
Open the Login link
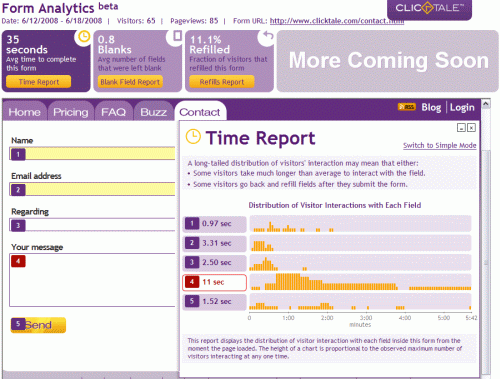(x=462, y=107)
